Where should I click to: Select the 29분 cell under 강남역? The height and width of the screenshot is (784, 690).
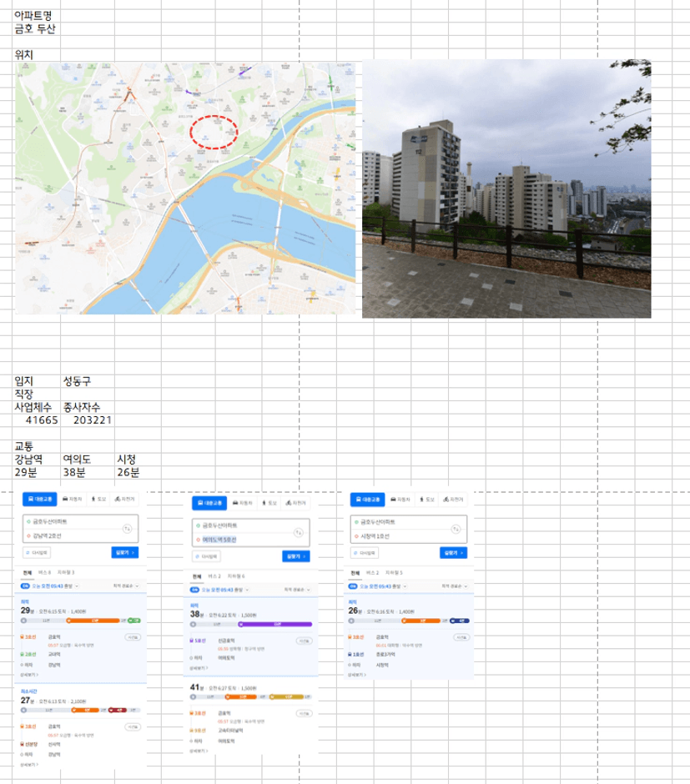(37, 472)
